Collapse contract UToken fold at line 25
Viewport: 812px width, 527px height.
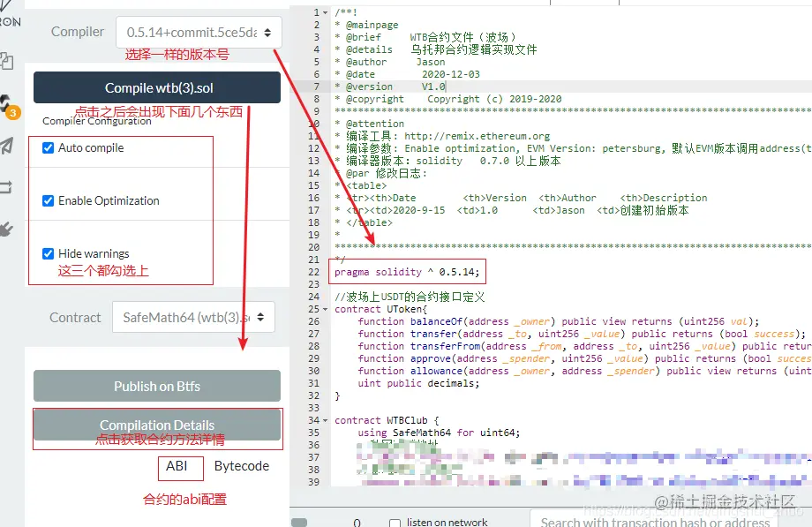[325, 309]
